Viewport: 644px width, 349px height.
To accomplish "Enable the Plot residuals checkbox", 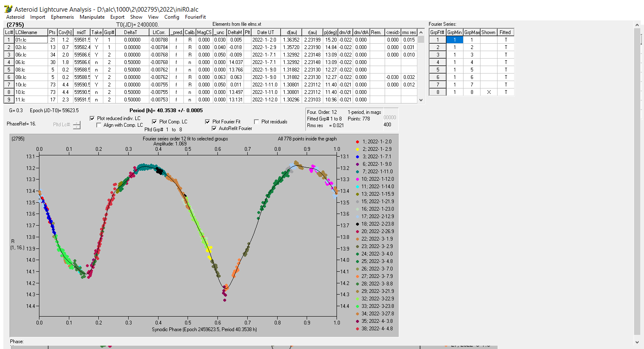I will click(x=256, y=122).
